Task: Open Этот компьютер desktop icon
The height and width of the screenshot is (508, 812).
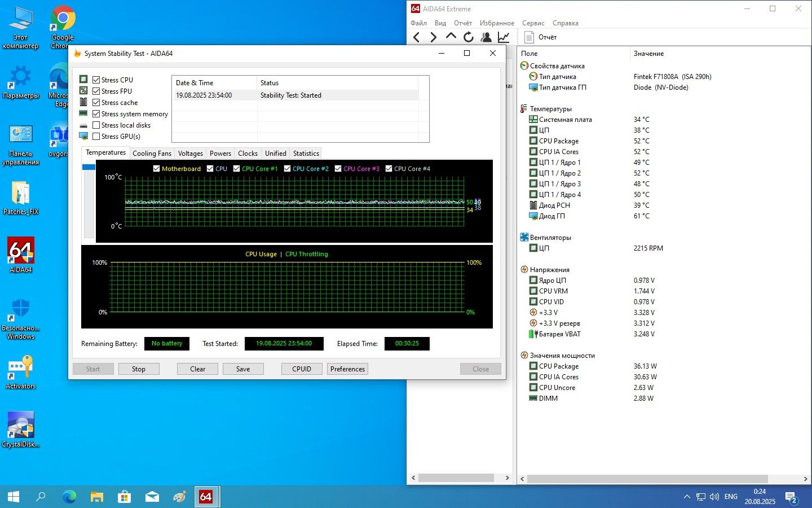Action: pyautogui.click(x=21, y=28)
